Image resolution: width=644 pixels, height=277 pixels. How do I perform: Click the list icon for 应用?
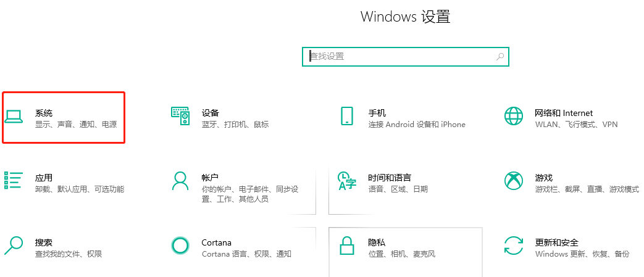14,180
